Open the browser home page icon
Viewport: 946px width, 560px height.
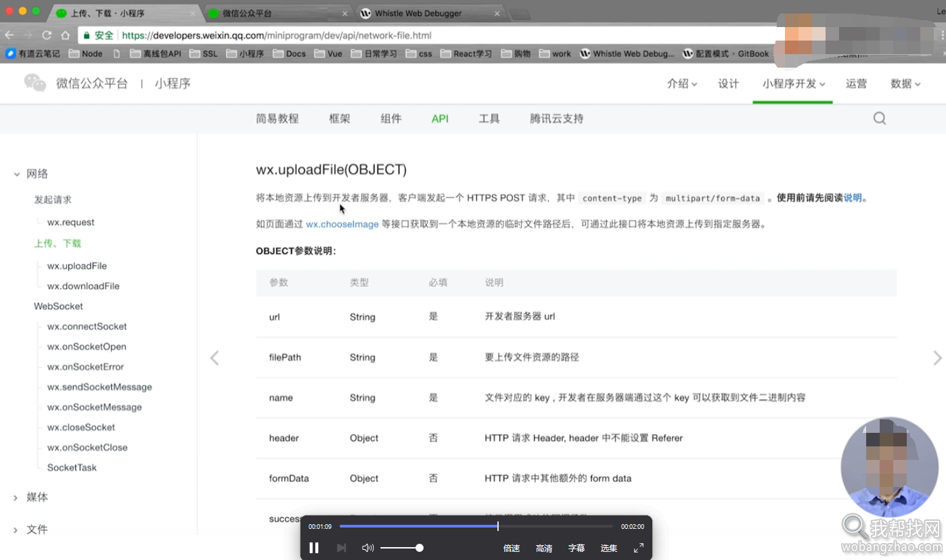(65, 35)
